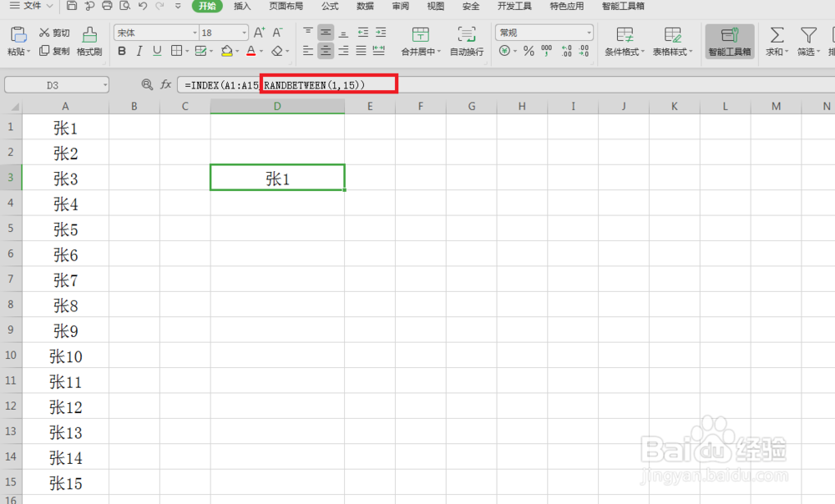835x504 pixels.
Task: Expand borders dropdown arrow
Action: coord(187,52)
